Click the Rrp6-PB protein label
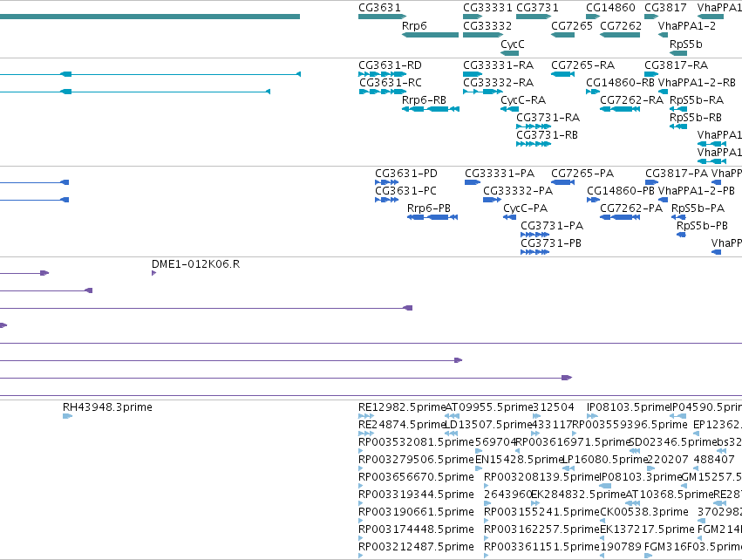 (429, 208)
